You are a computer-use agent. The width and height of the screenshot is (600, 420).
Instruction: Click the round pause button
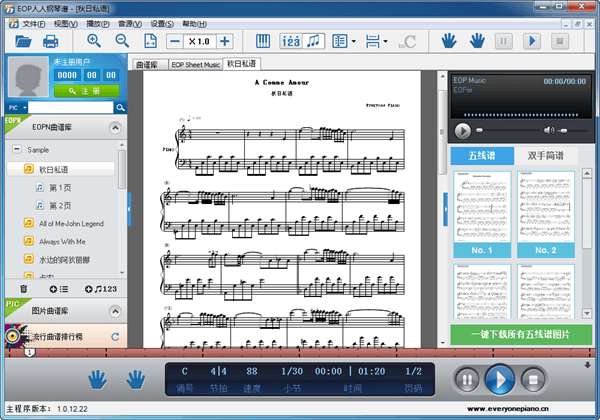pos(466,380)
